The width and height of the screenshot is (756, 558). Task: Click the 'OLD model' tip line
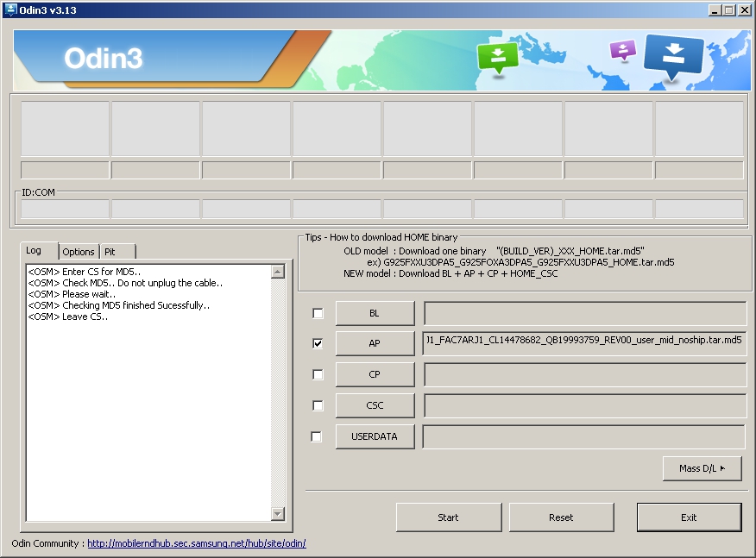click(494, 251)
